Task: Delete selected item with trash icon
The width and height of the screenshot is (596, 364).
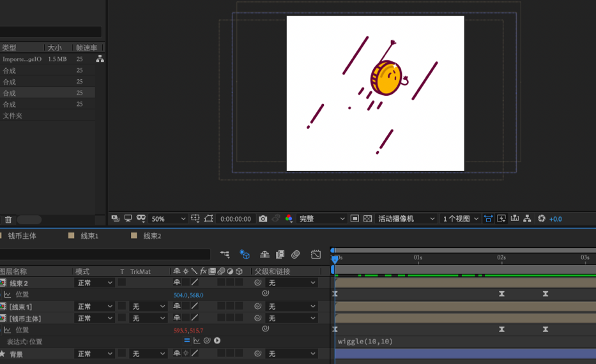Action: click(8, 219)
